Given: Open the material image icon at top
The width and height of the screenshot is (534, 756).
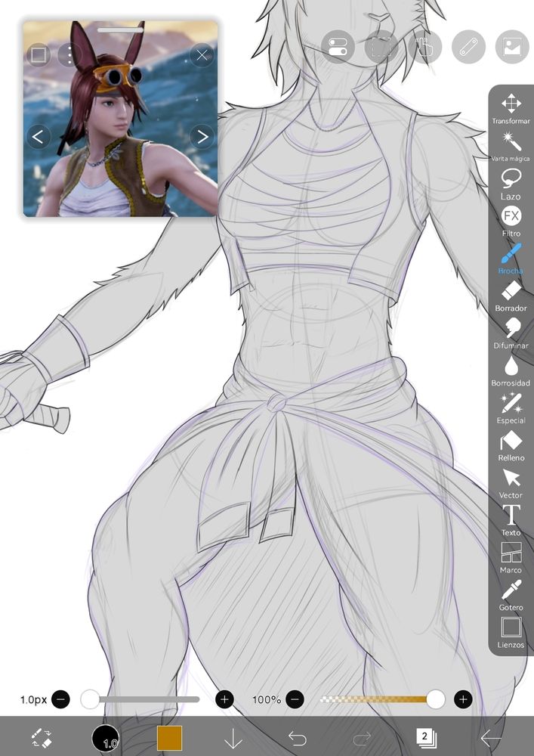Looking at the screenshot, I should (x=512, y=47).
